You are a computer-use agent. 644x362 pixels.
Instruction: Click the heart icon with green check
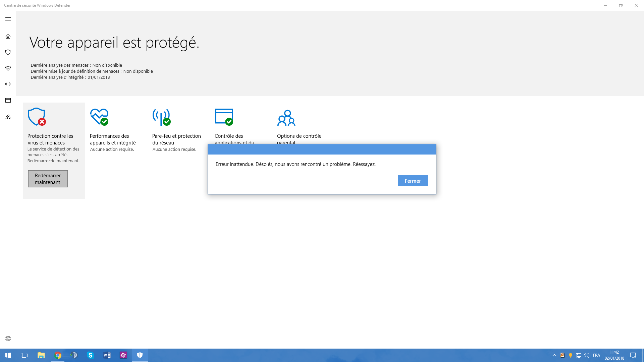[99, 117]
